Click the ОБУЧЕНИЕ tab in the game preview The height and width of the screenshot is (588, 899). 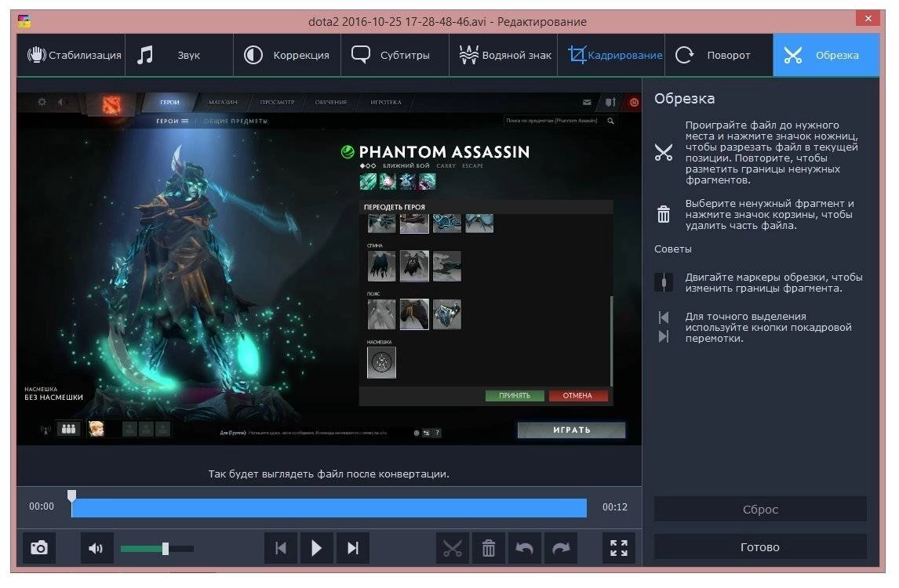point(331,102)
